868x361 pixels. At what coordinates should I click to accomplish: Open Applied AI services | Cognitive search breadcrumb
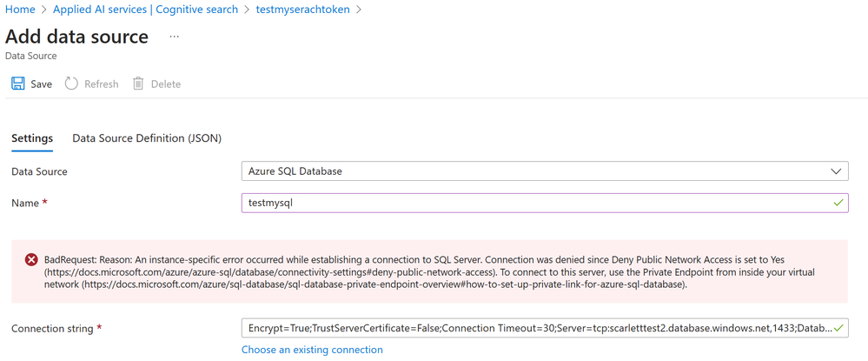tap(146, 10)
